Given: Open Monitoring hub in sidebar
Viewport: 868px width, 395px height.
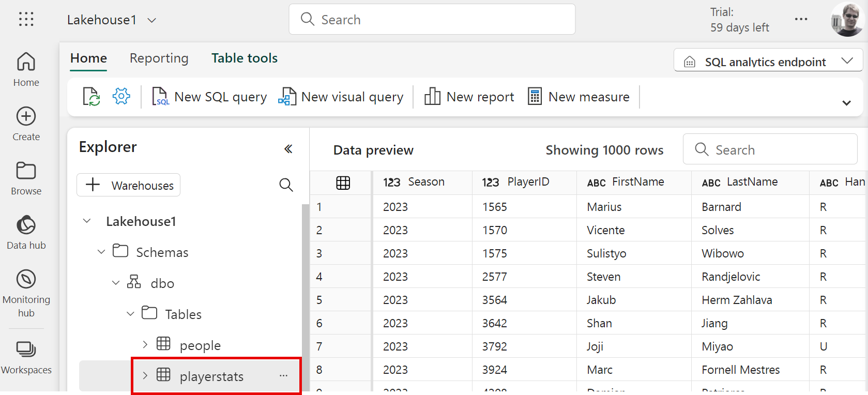Looking at the screenshot, I should pos(26,293).
